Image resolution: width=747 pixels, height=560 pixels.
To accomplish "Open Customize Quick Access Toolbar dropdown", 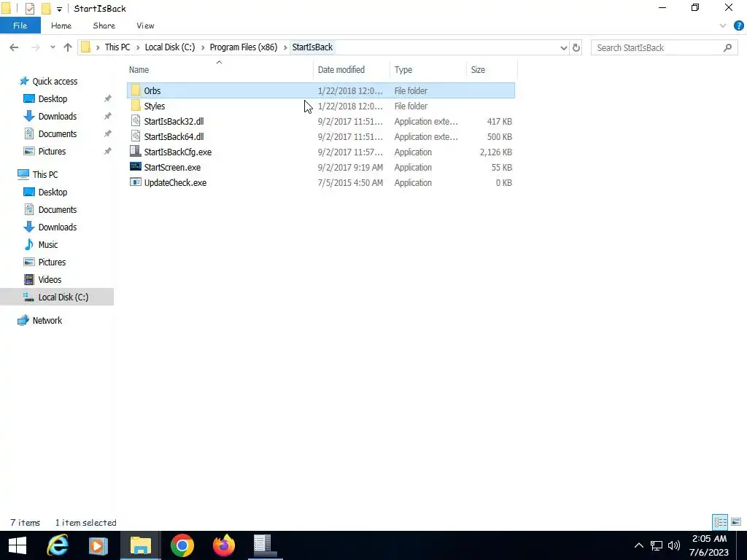I will pyautogui.click(x=60, y=9).
